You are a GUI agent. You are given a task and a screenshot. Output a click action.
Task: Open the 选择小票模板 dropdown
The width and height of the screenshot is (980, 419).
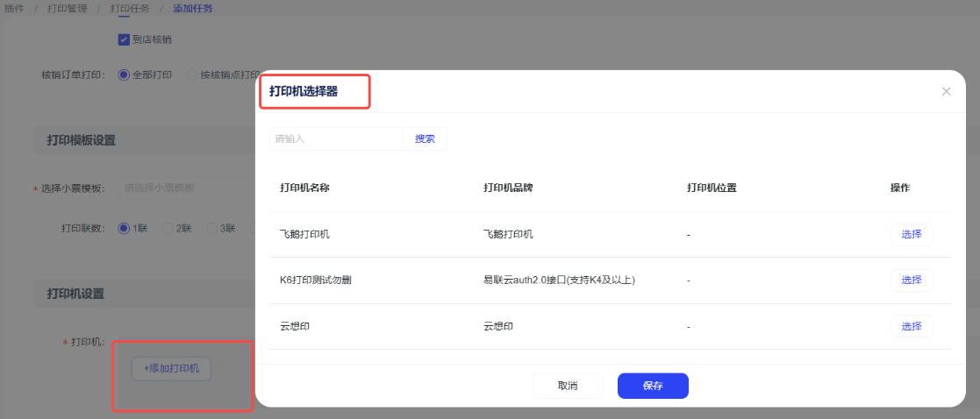click(184, 188)
